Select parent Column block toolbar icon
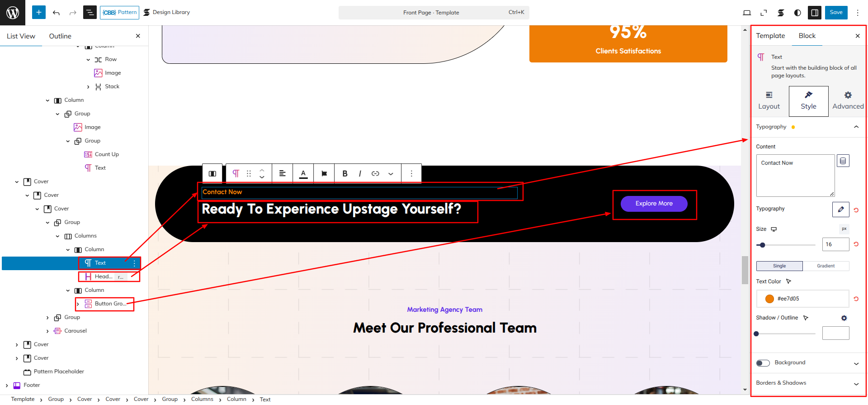 point(212,174)
